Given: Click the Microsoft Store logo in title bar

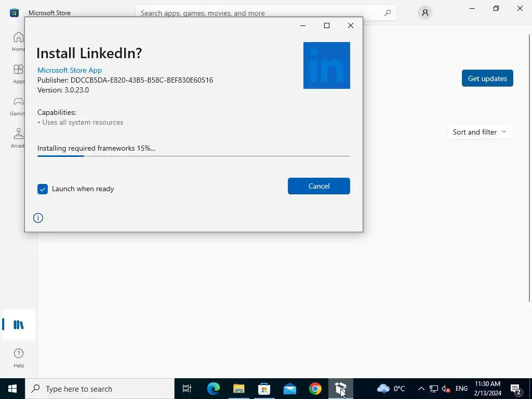Looking at the screenshot, I should (x=14, y=13).
